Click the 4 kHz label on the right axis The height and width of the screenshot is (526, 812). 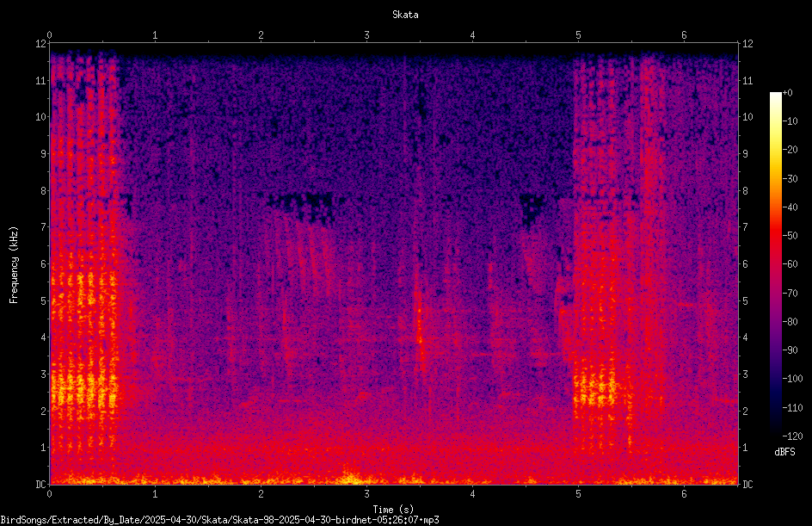[x=745, y=337]
